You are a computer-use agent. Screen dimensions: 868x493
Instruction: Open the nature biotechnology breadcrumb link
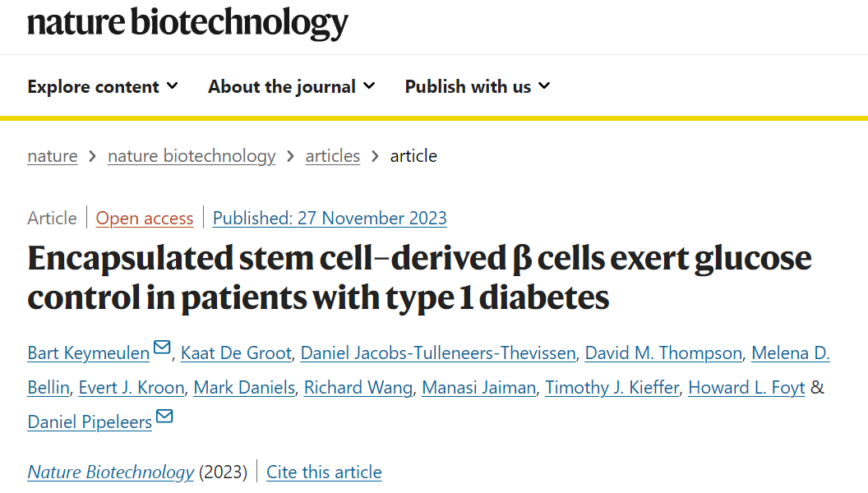pos(192,156)
